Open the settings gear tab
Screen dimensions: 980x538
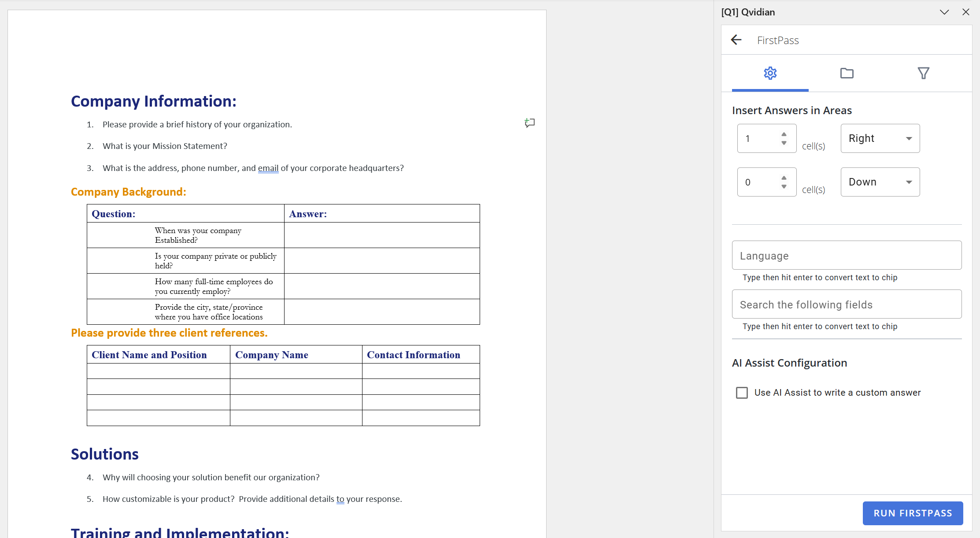770,73
